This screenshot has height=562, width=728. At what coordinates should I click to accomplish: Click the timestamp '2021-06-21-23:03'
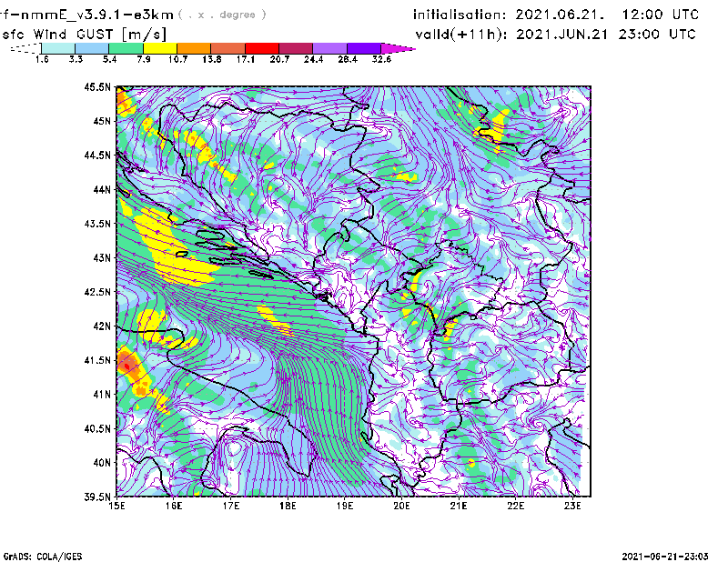[x=665, y=557]
